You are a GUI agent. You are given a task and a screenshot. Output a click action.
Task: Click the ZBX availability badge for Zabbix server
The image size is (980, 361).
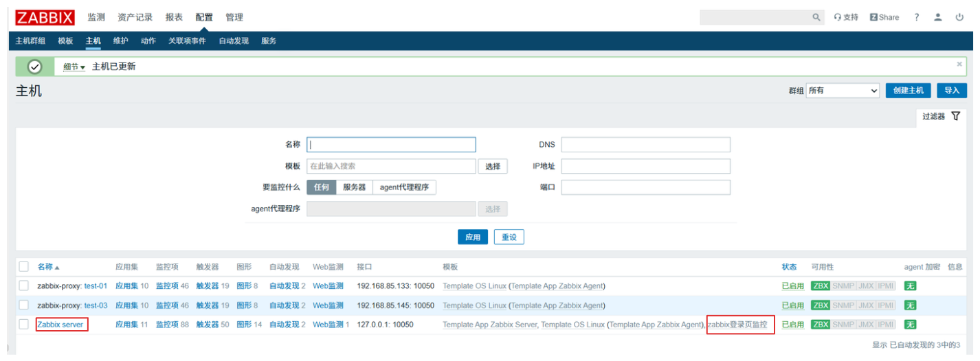pos(821,325)
